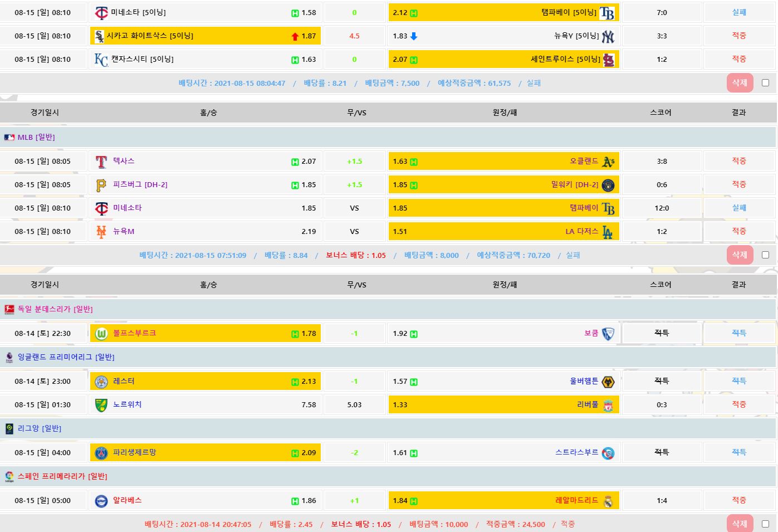Tick the checkbox for the 8,000 bet slip

[765, 255]
